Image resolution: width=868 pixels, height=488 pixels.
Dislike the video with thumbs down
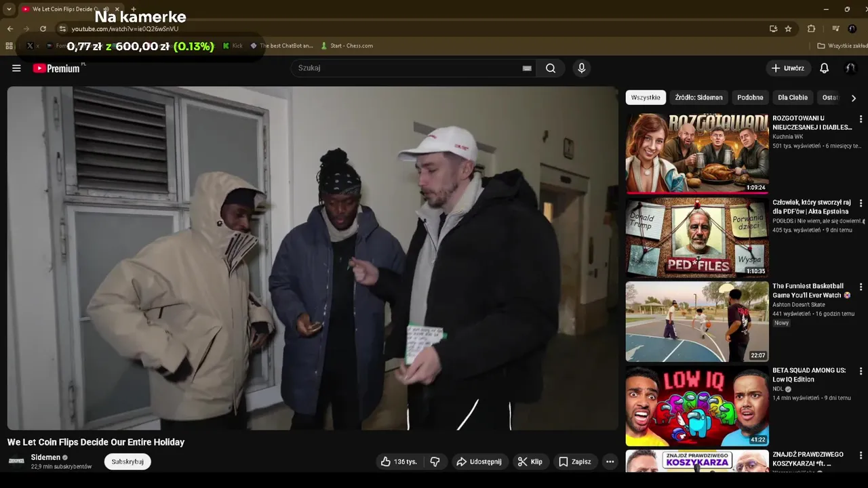[435, 462]
